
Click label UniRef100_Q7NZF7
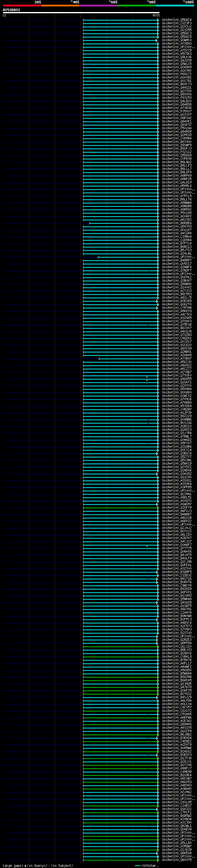click(176, 271)
